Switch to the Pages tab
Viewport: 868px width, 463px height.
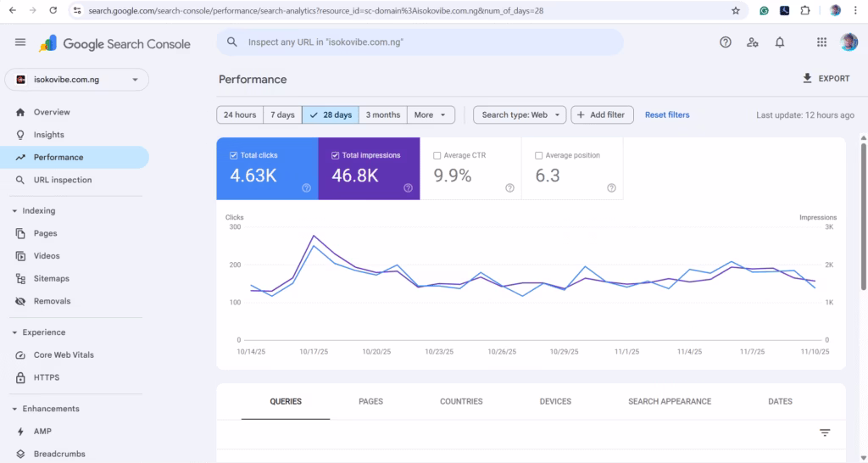(x=370, y=401)
